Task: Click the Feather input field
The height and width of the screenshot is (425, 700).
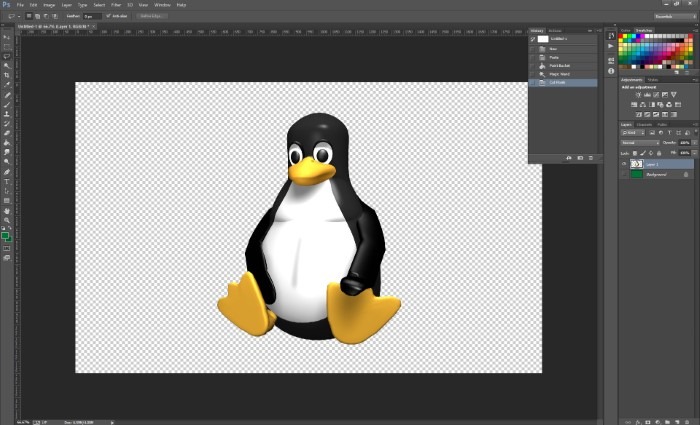Action: (92, 16)
